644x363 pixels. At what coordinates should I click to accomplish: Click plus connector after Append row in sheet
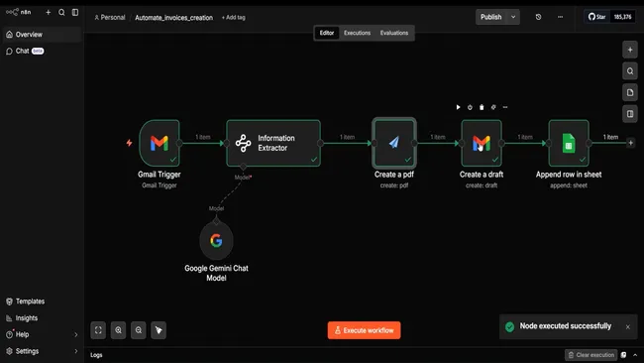click(630, 143)
